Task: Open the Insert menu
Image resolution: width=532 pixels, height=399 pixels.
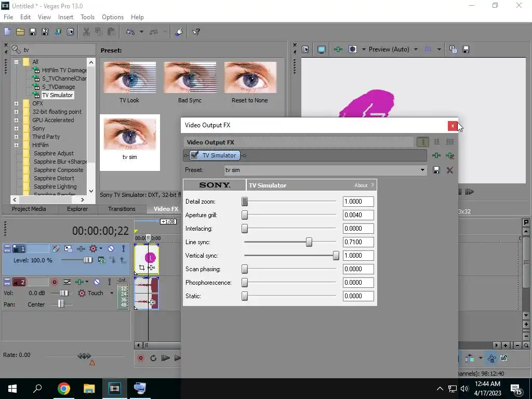Action: click(65, 17)
